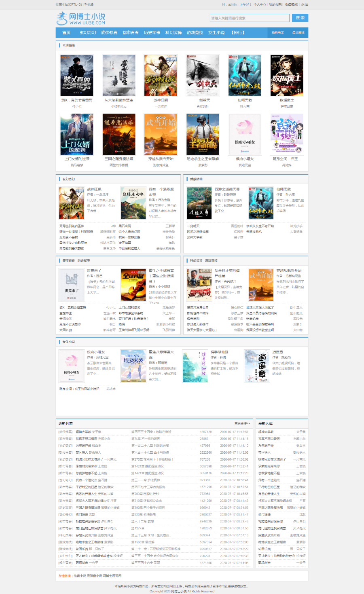
Task: Switch to the 女生小说 navigation item
Action: tap(216, 33)
